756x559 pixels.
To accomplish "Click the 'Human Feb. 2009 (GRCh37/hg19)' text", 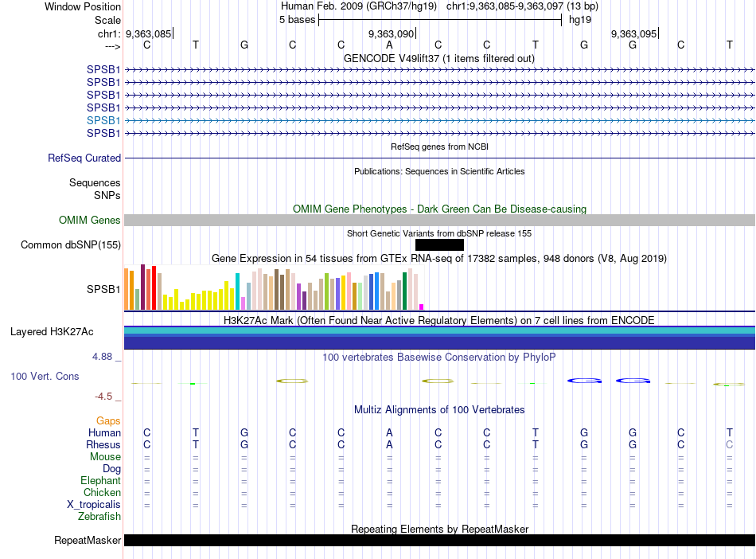I will [x=359, y=6].
